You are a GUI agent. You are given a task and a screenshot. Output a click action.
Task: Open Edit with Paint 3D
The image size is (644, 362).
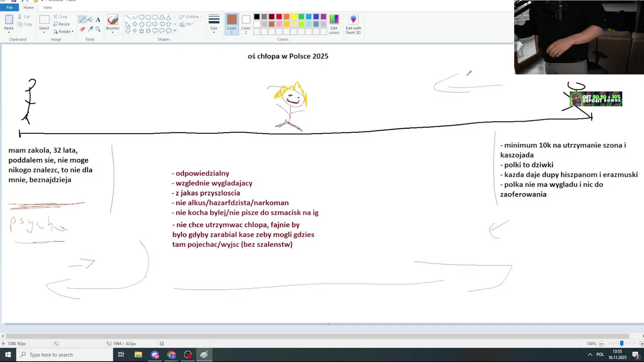[353, 24]
